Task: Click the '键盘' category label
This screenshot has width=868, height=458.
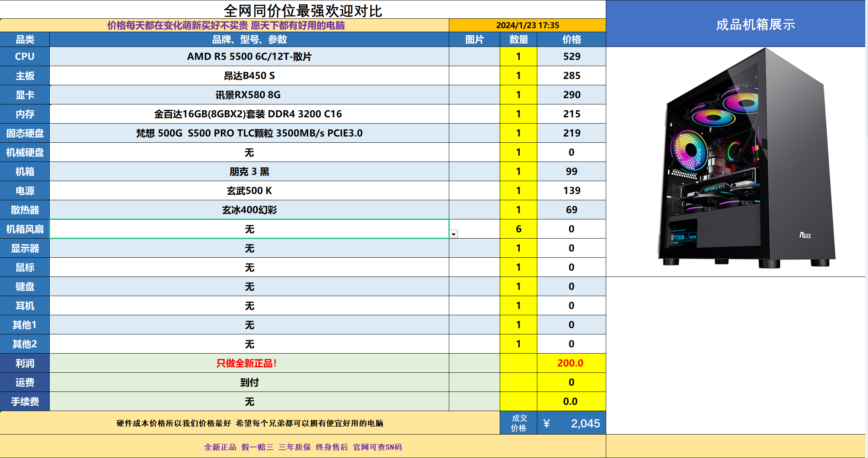Action: tap(25, 286)
